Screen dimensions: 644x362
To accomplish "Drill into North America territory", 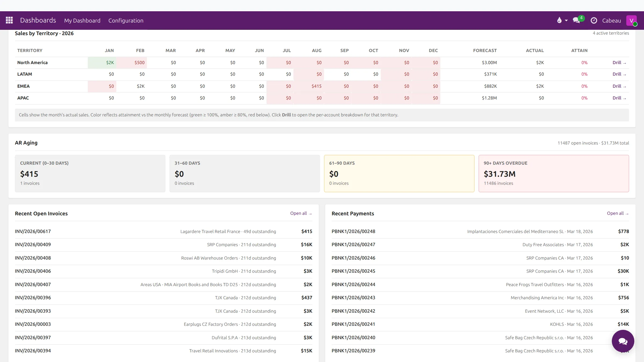I will point(619,62).
